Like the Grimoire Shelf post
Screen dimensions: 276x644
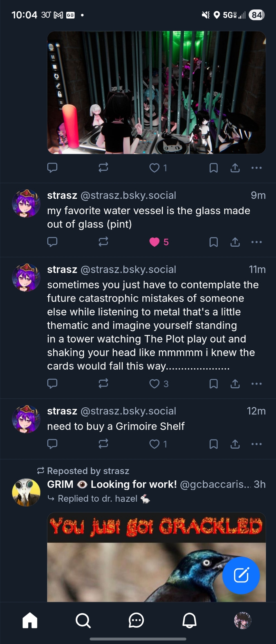pos(155,444)
